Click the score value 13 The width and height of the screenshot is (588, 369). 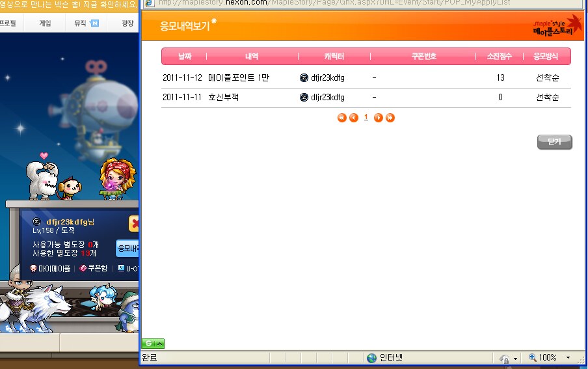tap(501, 77)
